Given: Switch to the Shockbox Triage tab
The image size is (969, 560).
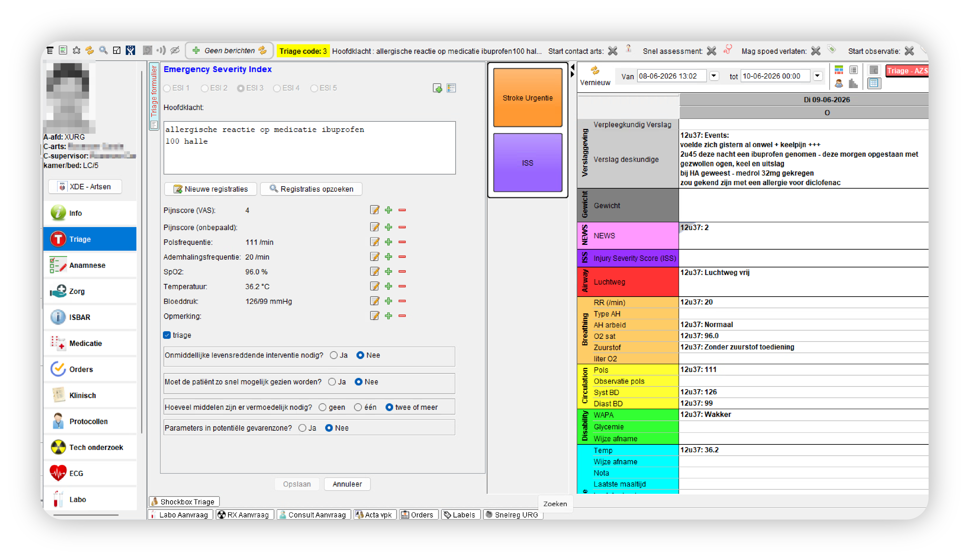Looking at the screenshot, I should 184,502.
